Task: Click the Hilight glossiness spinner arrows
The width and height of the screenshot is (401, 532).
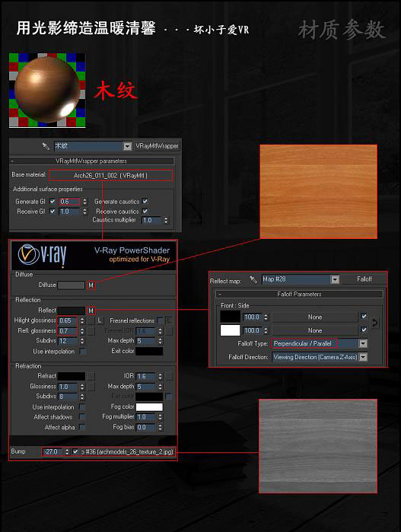Action: click(82, 320)
